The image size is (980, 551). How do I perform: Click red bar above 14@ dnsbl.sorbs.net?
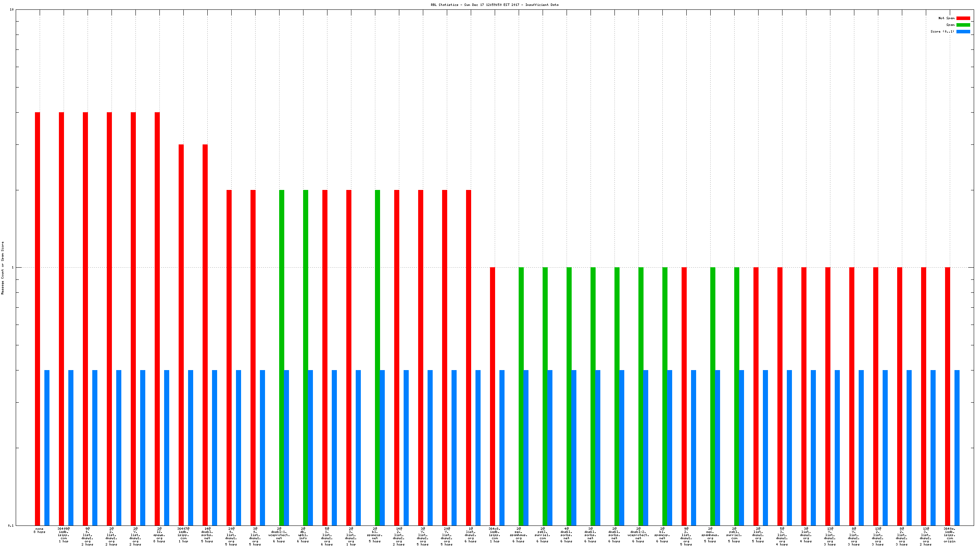(205, 334)
